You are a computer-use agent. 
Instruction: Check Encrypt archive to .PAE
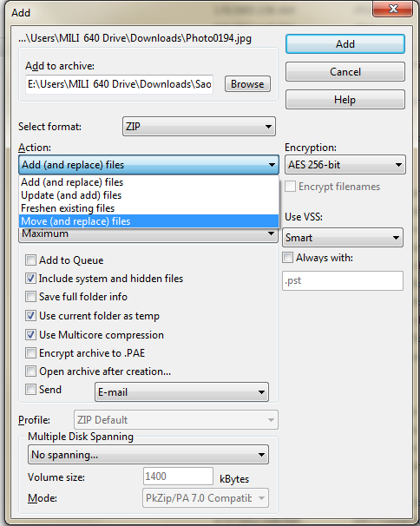click(x=31, y=353)
